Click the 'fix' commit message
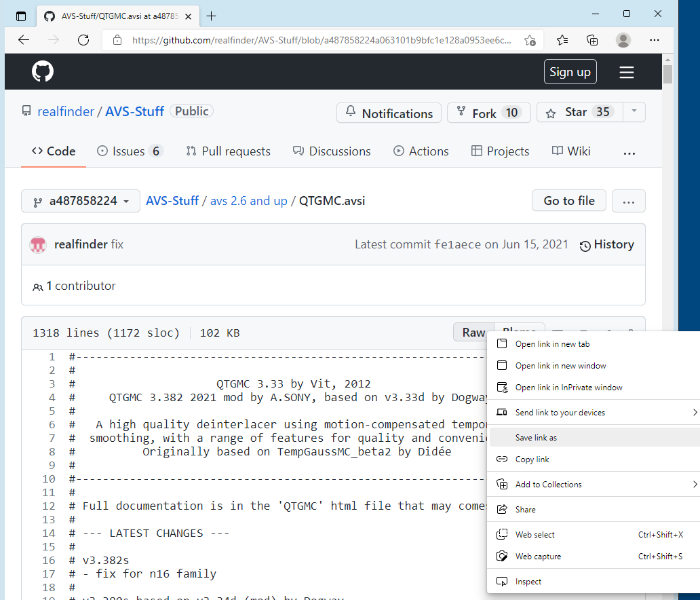 click(x=117, y=245)
